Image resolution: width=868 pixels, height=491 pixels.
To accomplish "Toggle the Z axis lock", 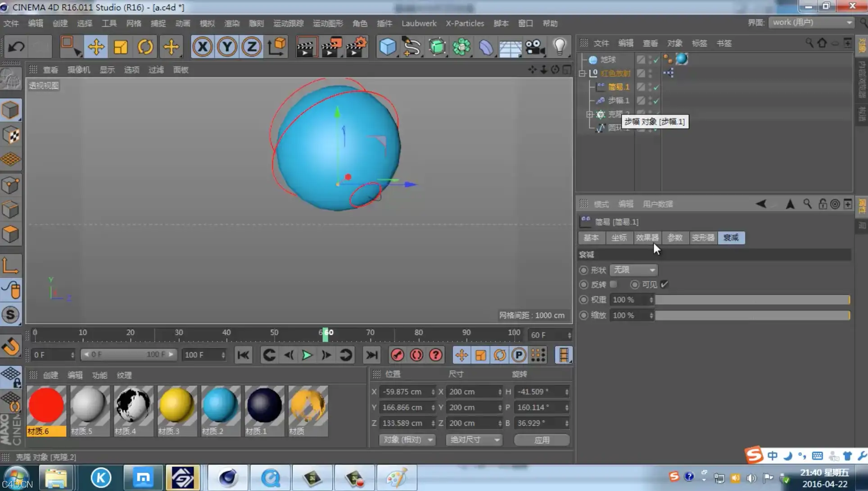I will 251,47.
